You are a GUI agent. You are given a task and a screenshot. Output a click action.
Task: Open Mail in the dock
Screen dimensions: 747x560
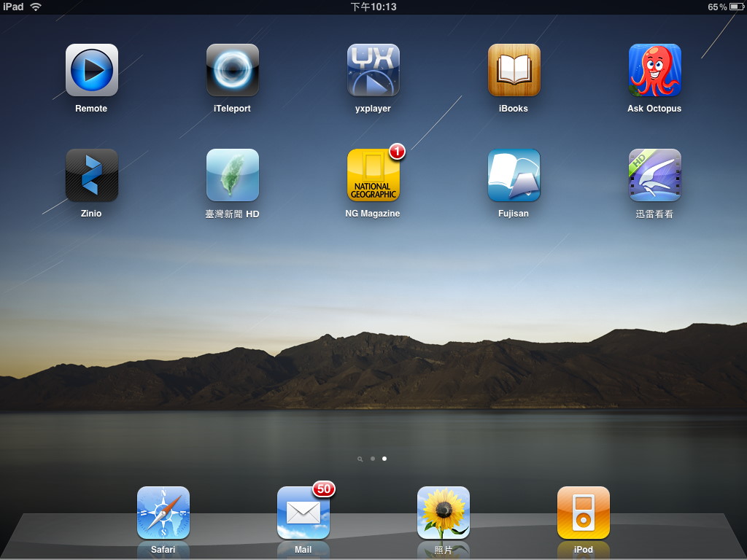pyautogui.click(x=303, y=513)
